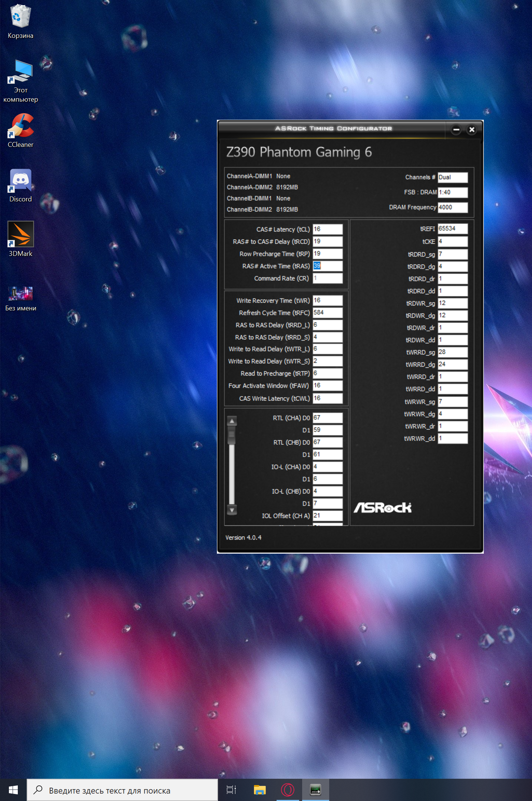Click the DRAM Frequency field
This screenshot has width=532, height=801.
click(x=453, y=207)
